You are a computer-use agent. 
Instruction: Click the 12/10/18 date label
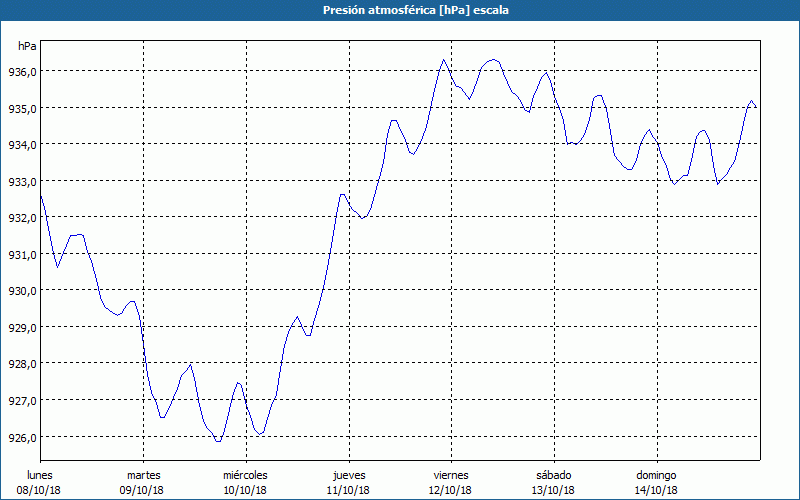(x=451, y=490)
